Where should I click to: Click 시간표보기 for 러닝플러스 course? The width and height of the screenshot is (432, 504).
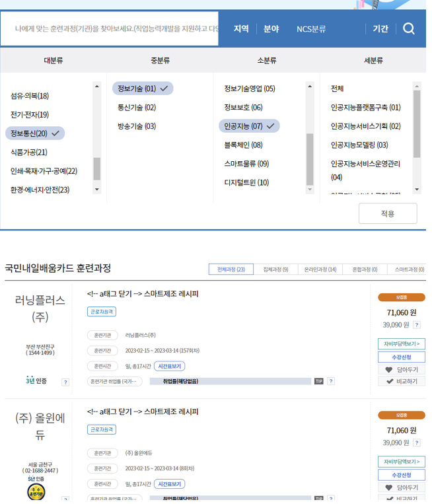tap(169, 366)
